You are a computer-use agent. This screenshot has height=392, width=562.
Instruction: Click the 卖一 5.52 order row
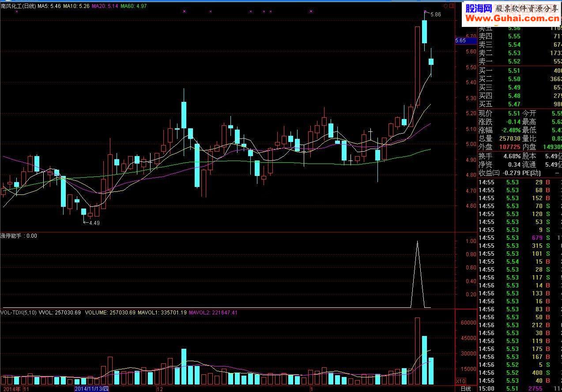(520, 61)
